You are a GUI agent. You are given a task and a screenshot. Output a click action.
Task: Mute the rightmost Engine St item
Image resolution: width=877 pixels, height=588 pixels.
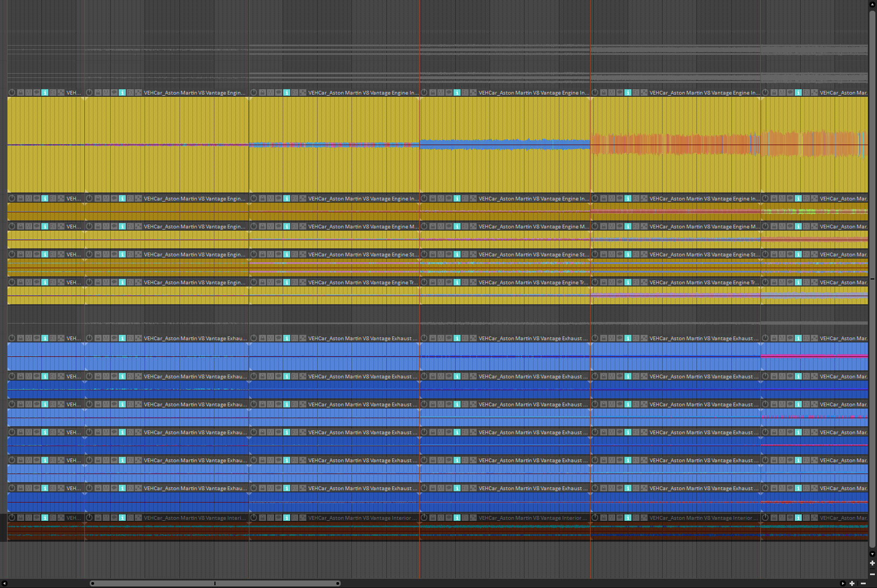[x=782, y=254]
